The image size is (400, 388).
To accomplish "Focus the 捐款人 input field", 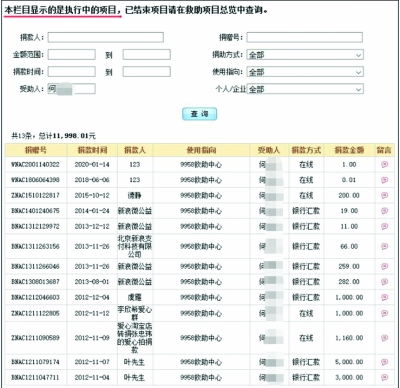I will pyautogui.click(x=106, y=37).
